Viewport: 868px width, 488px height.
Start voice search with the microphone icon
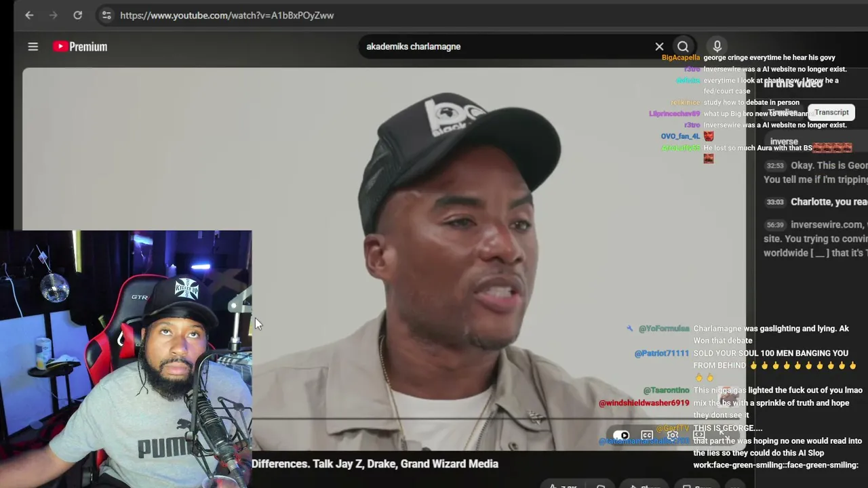[717, 47]
